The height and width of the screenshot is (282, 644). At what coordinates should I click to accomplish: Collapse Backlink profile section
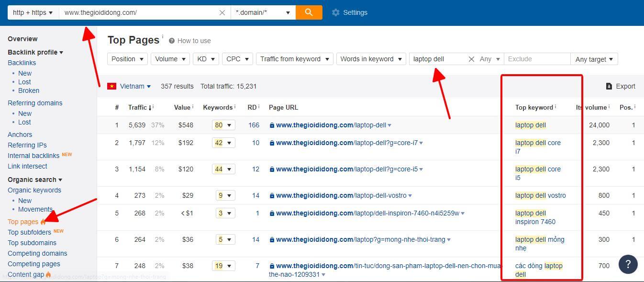click(x=35, y=52)
